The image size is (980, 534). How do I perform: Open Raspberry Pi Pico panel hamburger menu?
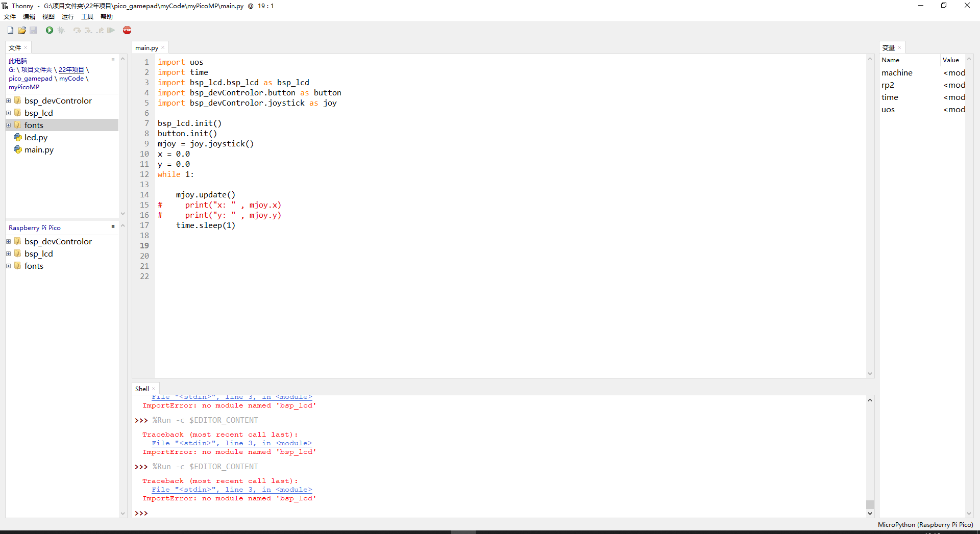tap(113, 227)
